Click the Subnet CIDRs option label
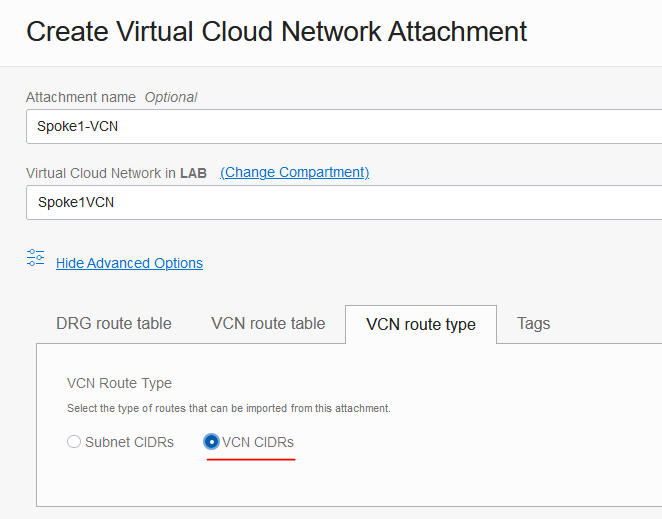The height and width of the screenshot is (519, 662). pyautogui.click(x=129, y=441)
